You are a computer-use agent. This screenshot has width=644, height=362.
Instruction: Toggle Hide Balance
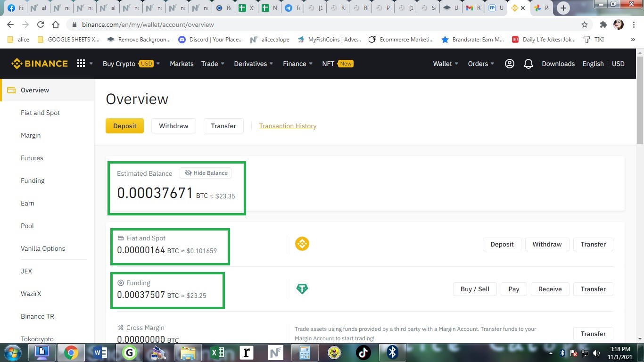(206, 173)
